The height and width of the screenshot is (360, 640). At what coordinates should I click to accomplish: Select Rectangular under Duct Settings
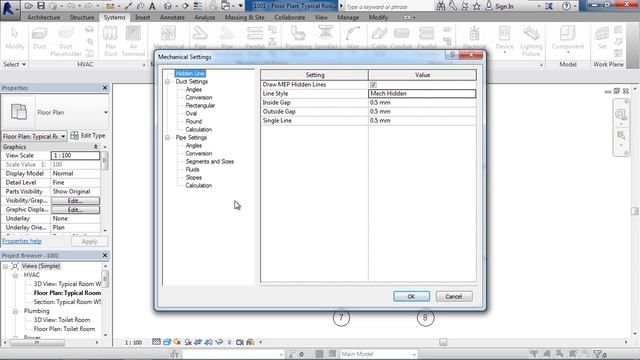pyautogui.click(x=200, y=105)
